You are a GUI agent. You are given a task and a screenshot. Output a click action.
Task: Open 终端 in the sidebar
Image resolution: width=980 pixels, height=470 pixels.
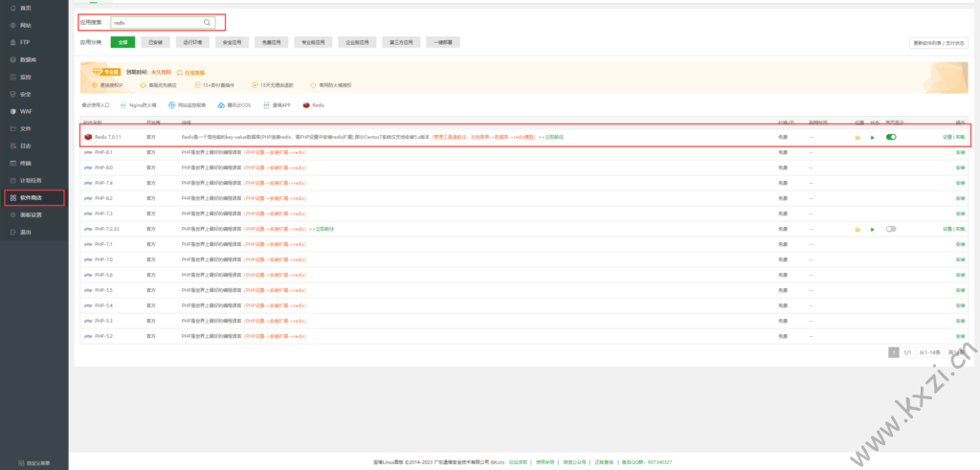click(25, 163)
